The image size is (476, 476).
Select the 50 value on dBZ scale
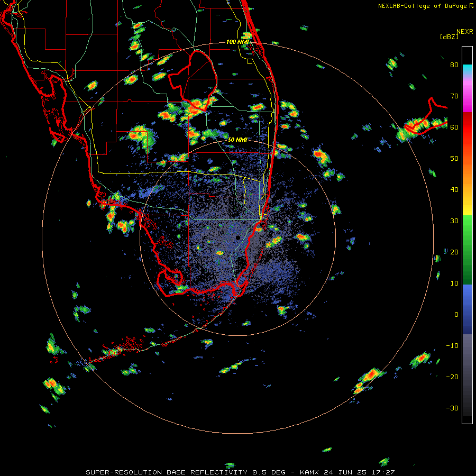pyautogui.click(x=454, y=159)
